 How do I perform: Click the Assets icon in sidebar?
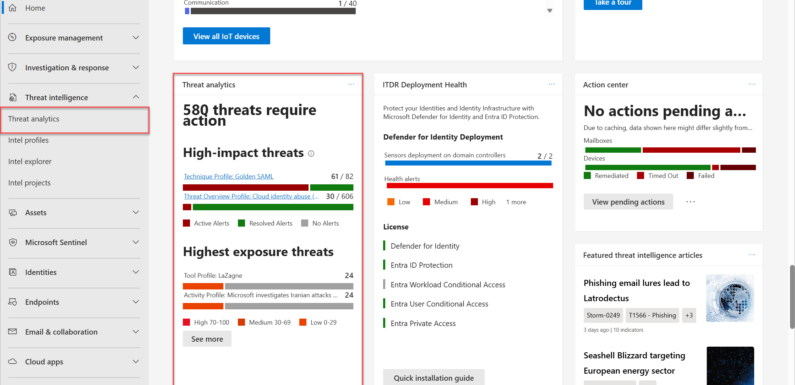[x=13, y=213]
